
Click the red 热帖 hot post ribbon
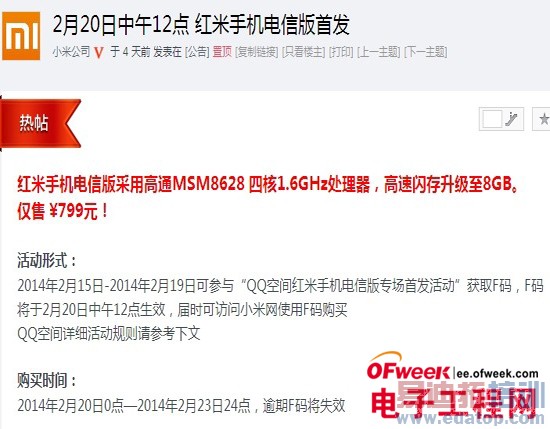click(40, 123)
